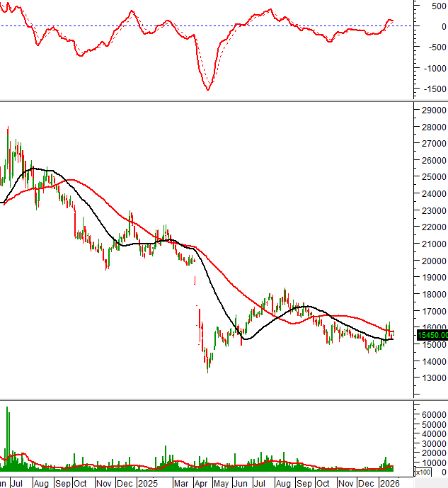The height and width of the screenshot is (488, 448).
Task: Click the x100 volume scale label
Action: click(x=422, y=472)
